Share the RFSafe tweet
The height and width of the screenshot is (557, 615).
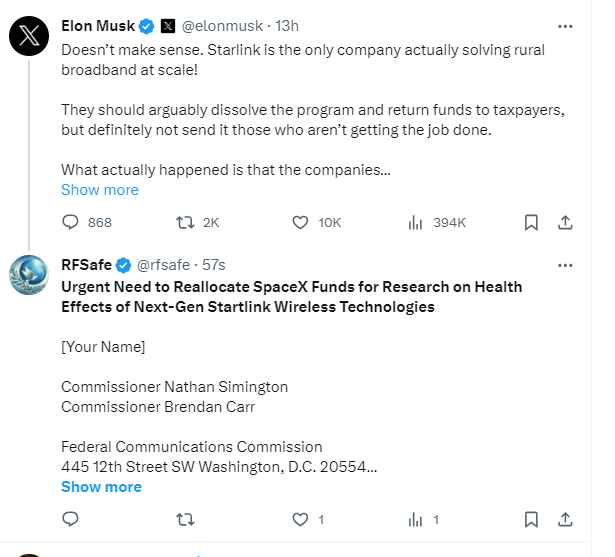[x=564, y=519]
